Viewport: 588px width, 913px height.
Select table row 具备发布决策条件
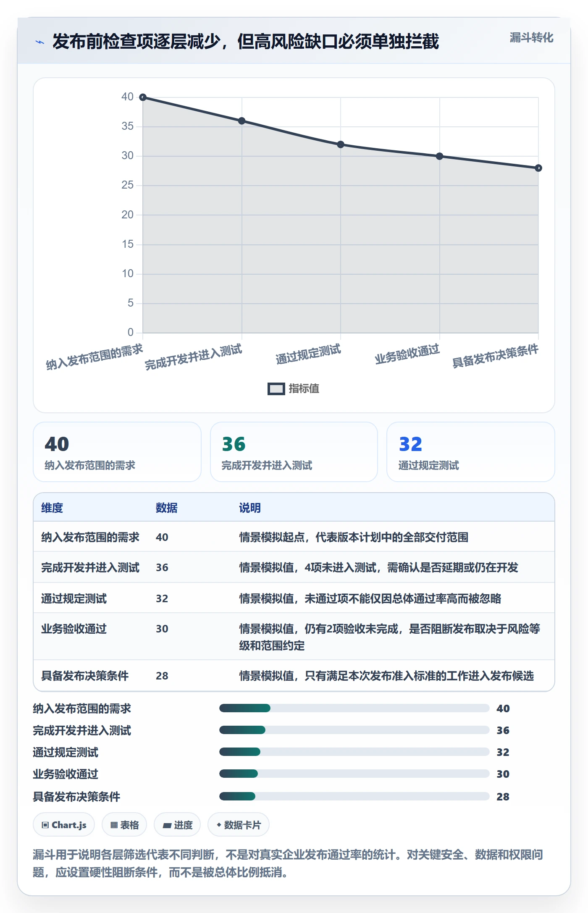294,676
